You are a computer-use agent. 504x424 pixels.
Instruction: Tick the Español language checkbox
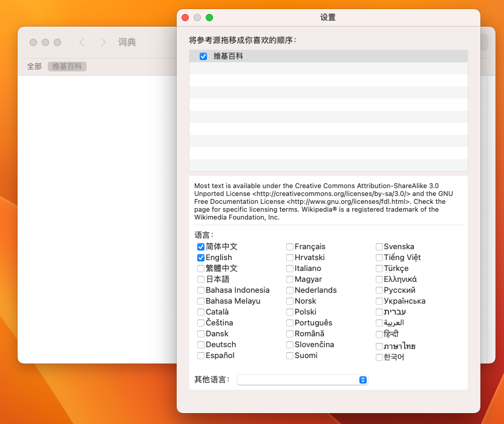(201, 356)
